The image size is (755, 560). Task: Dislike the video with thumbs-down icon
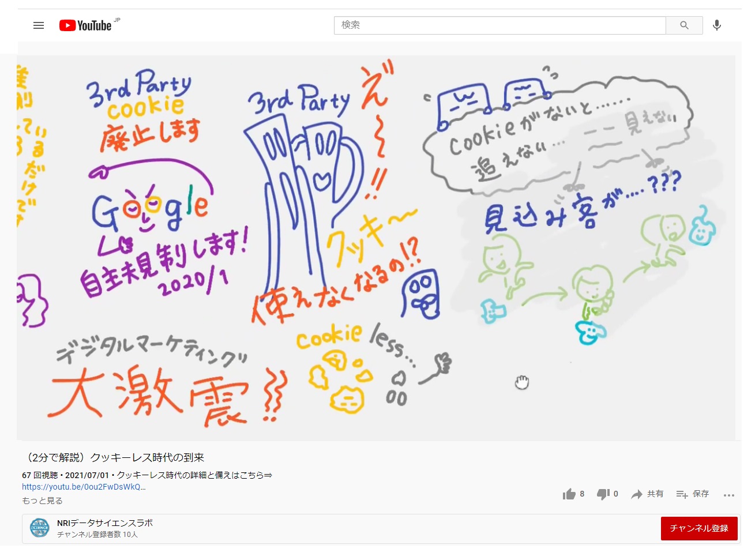coord(603,494)
